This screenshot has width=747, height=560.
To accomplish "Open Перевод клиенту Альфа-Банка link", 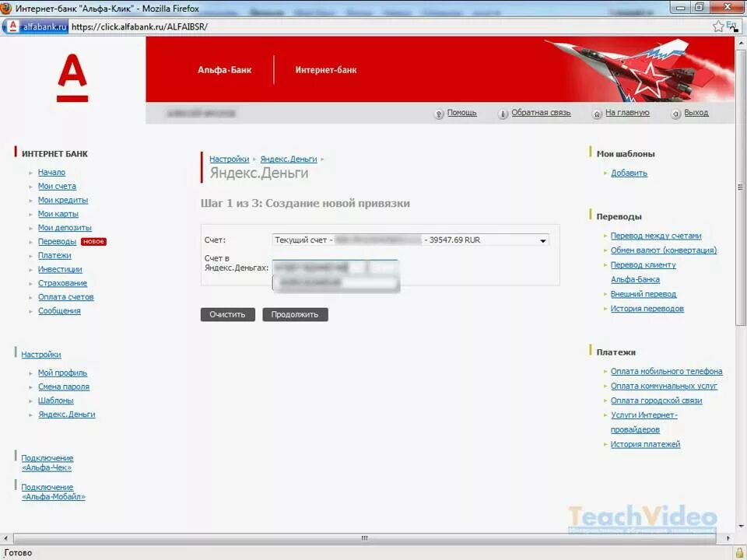I will (644, 272).
